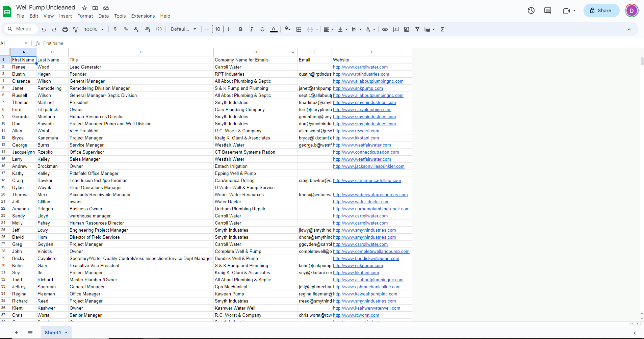Search the Menus box
Screen dimensions: 644x339
point(21,29)
